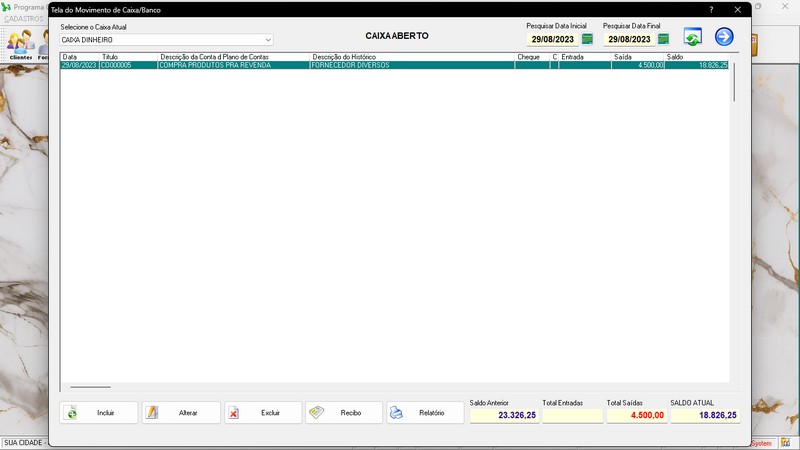The width and height of the screenshot is (800, 450).
Task: Click the Data column header
Action: [x=80, y=57]
